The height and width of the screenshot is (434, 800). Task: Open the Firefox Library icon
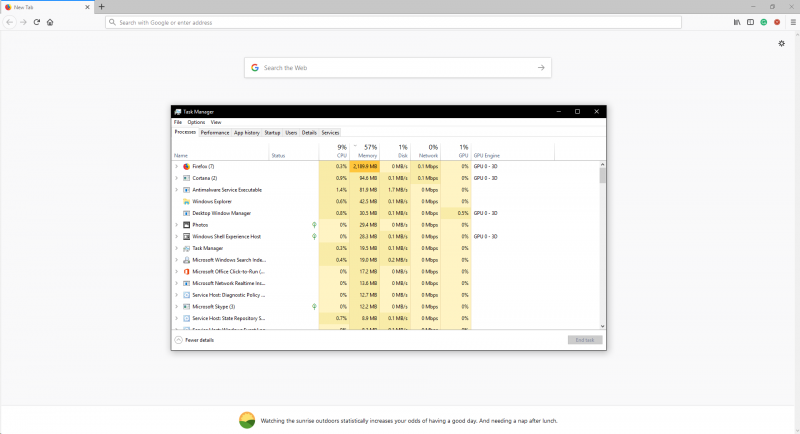[737, 22]
